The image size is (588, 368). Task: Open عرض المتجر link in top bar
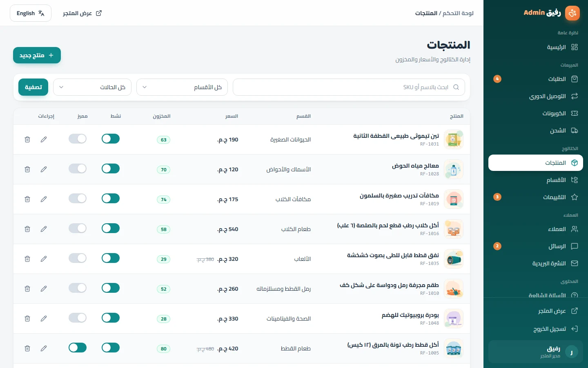tap(82, 13)
